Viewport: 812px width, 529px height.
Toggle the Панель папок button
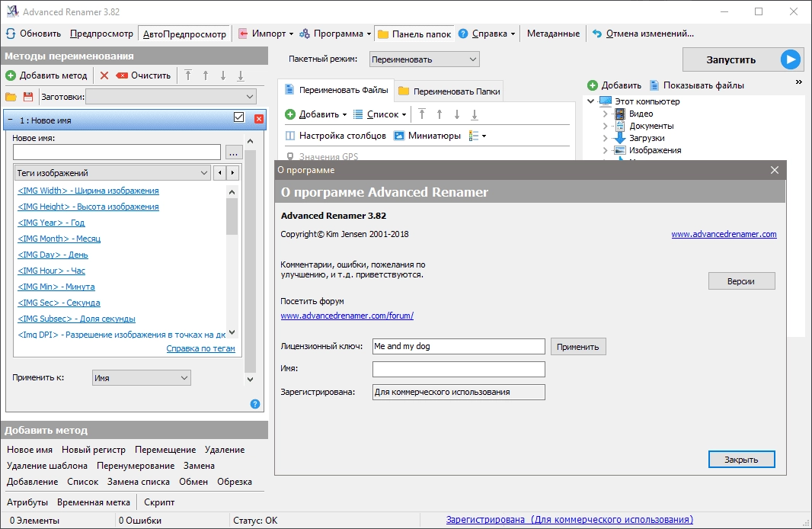pyautogui.click(x=414, y=34)
